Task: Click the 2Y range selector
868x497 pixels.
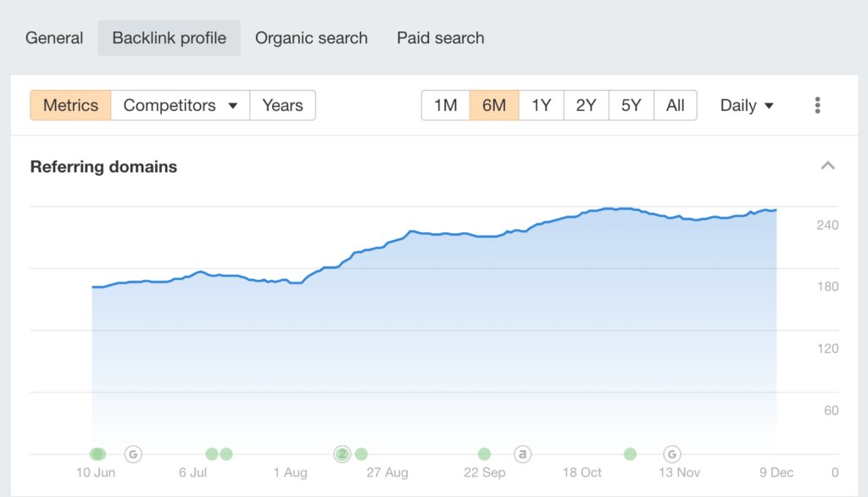Action: click(x=586, y=104)
